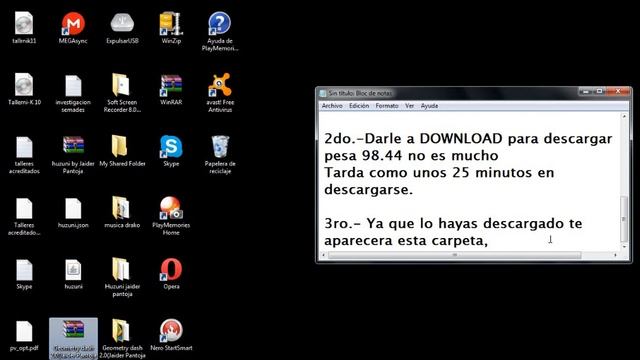Click the '3ro.-' text in Notepad
The height and width of the screenshot is (360, 640).
tap(342, 224)
